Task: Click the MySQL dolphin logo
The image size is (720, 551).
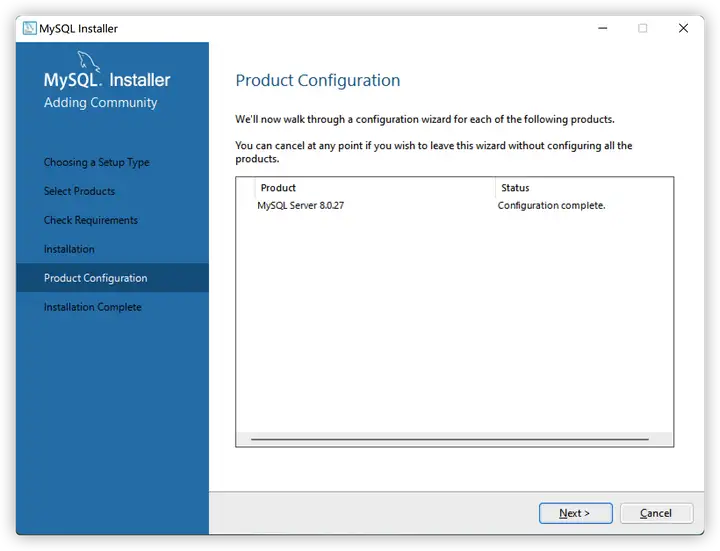Action: coord(88,61)
